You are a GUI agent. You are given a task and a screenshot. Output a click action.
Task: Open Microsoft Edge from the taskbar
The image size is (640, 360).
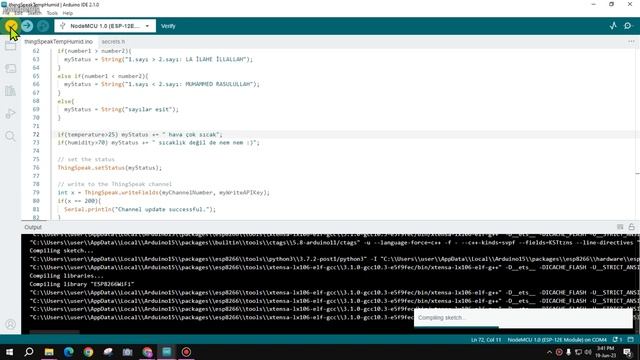(x=69, y=352)
